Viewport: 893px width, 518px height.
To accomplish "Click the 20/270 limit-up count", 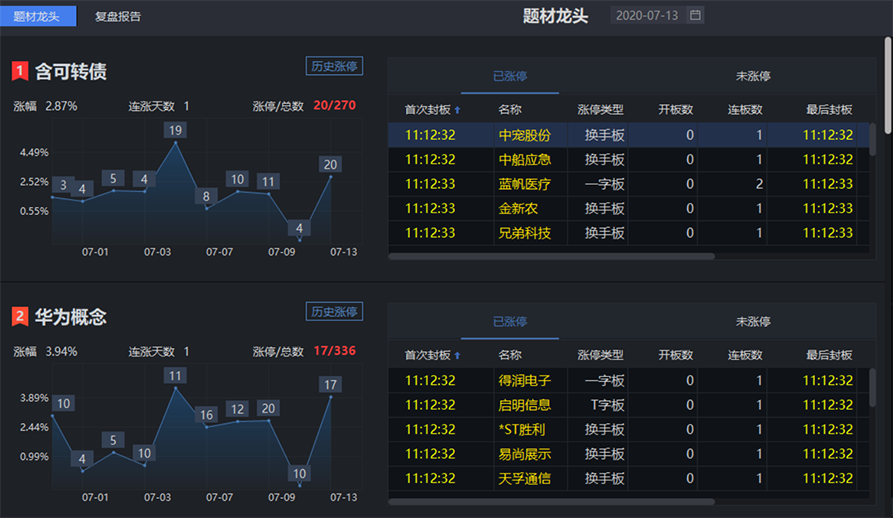I will 335,105.
